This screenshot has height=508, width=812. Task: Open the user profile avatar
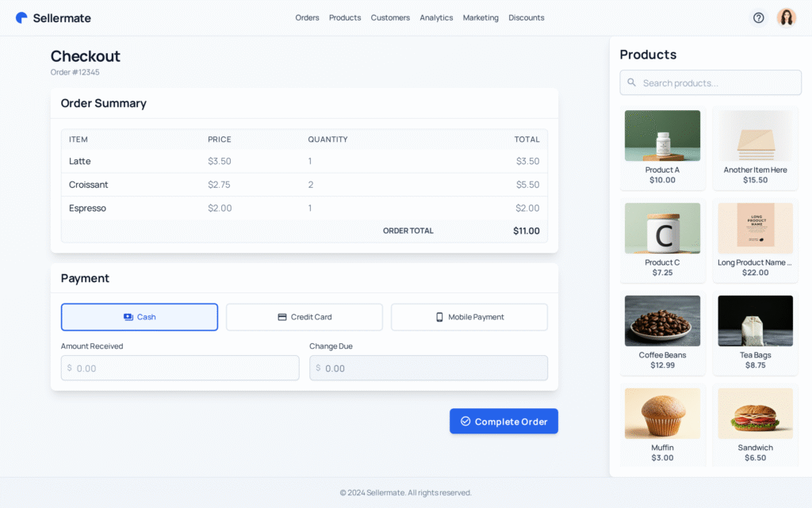coord(786,17)
